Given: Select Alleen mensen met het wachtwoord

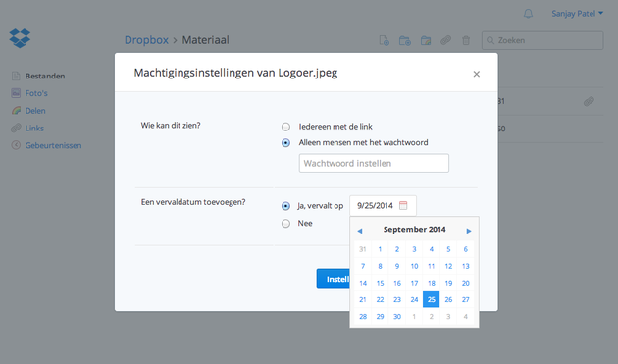Looking at the screenshot, I should click(x=285, y=143).
